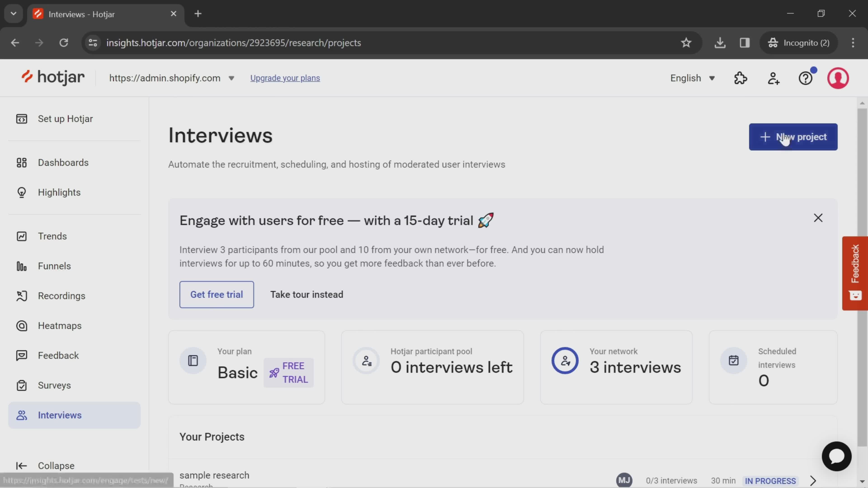Open the user profile avatar
The height and width of the screenshot is (488, 868).
point(838,78)
